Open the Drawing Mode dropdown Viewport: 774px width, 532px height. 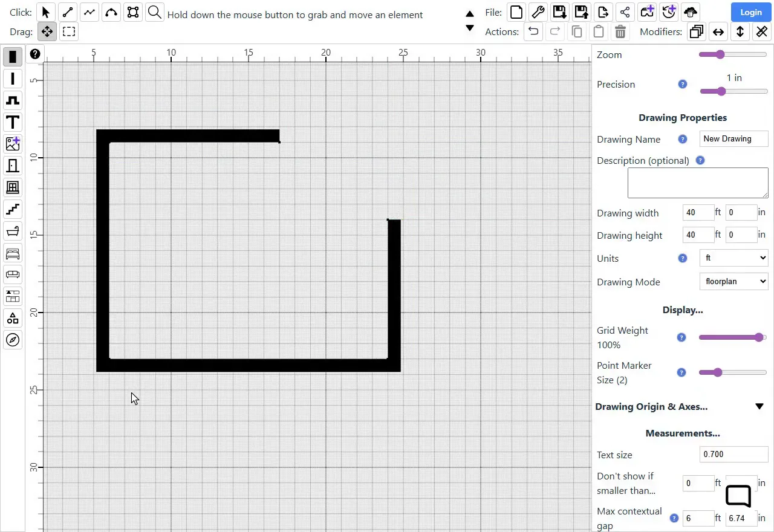(733, 282)
